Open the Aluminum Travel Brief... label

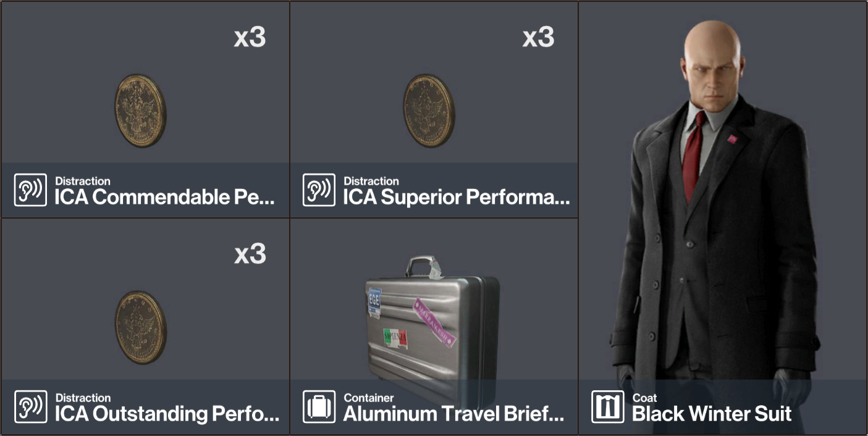click(x=454, y=414)
